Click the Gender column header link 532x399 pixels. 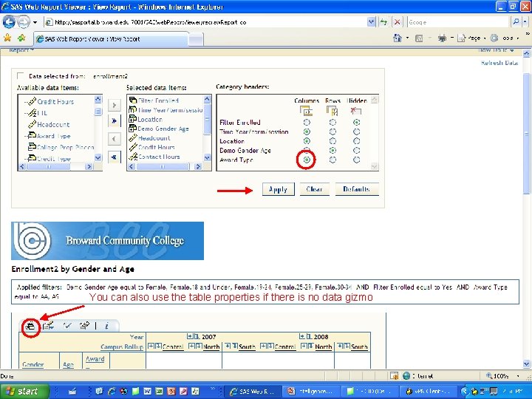[x=33, y=364]
